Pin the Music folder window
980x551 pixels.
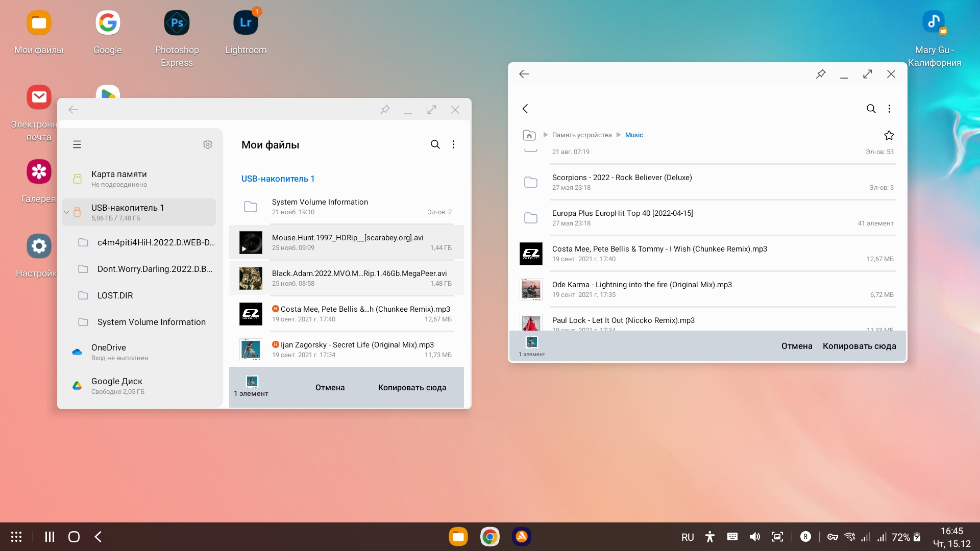pos(820,74)
